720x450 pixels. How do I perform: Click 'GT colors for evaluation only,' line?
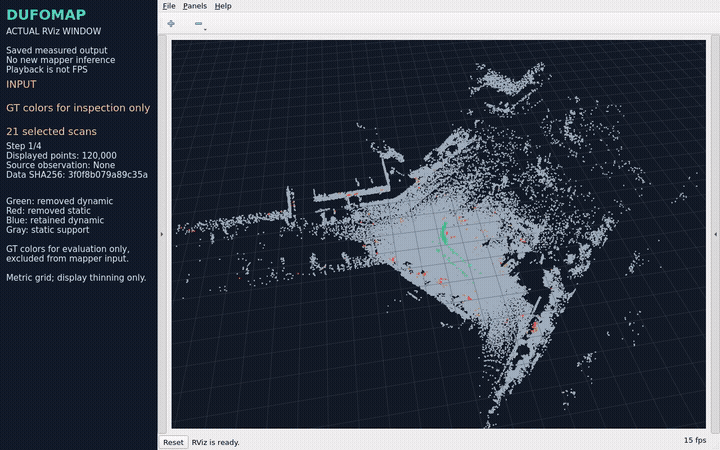coord(68,249)
